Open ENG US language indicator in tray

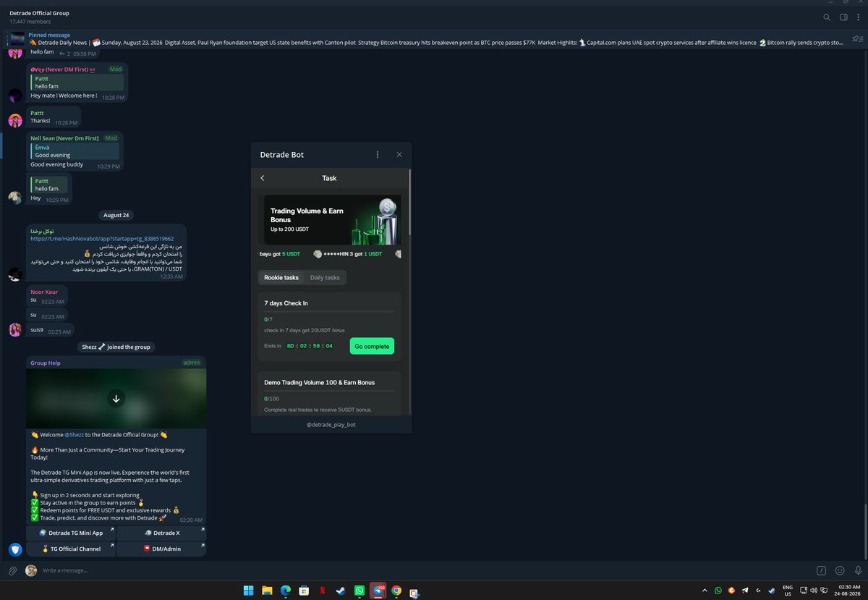pos(787,590)
